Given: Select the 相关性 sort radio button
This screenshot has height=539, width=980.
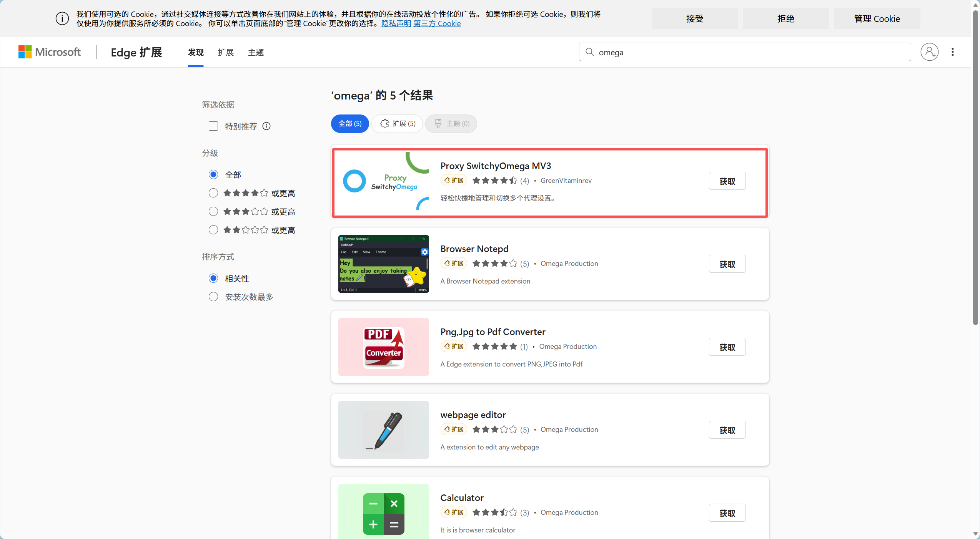Looking at the screenshot, I should (x=213, y=278).
